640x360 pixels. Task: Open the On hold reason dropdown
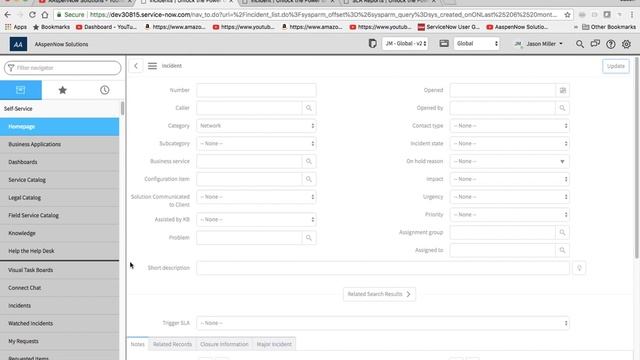coord(509,161)
